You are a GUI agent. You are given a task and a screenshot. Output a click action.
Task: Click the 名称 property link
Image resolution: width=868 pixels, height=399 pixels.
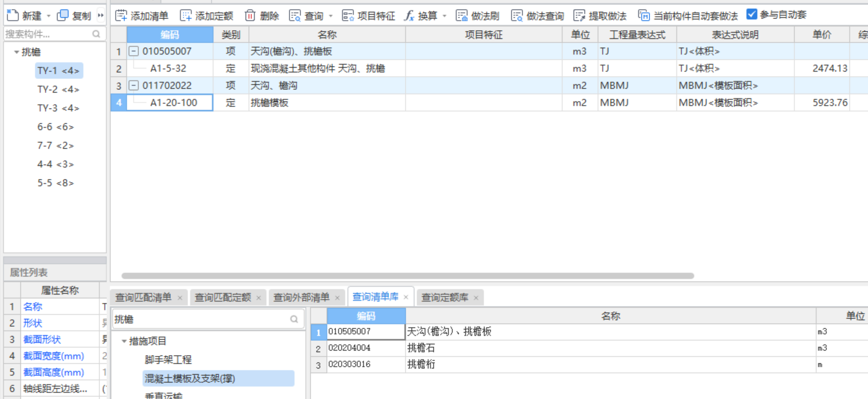click(x=33, y=307)
